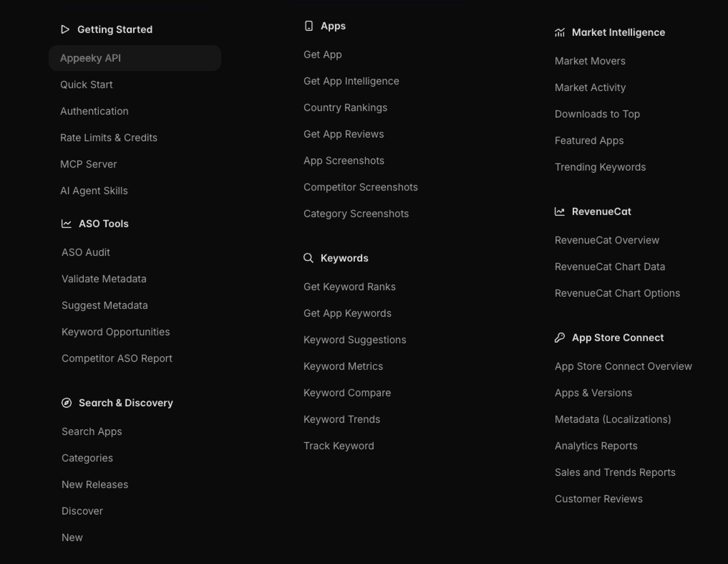Click the trend icon beside RevenueCat
728x564 pixels.
[559, 211]
